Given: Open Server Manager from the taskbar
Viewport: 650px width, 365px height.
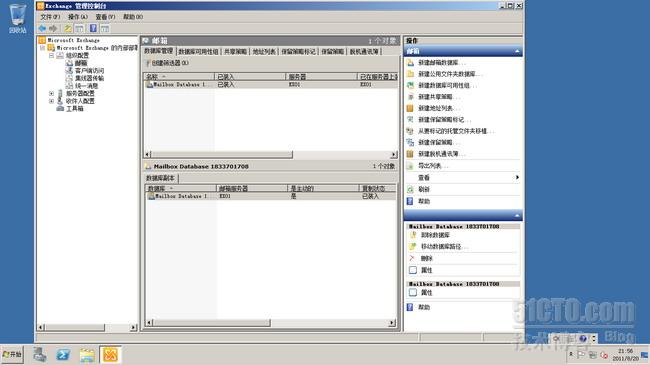Looking at the screenshot, I should point(40,355).
